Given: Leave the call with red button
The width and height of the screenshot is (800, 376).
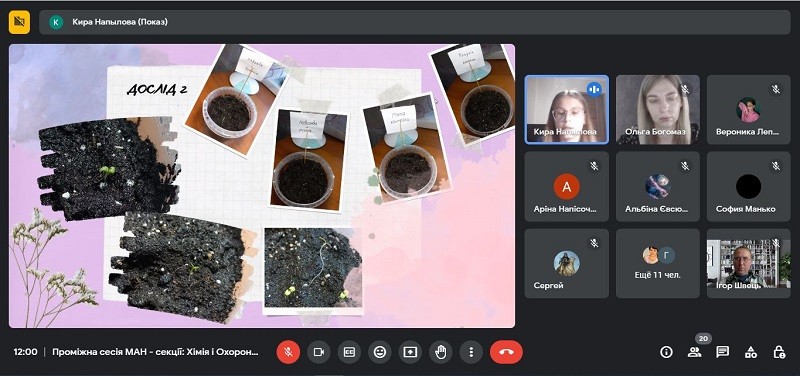Looking at the screenshot, I should click(x=506, y=352).
